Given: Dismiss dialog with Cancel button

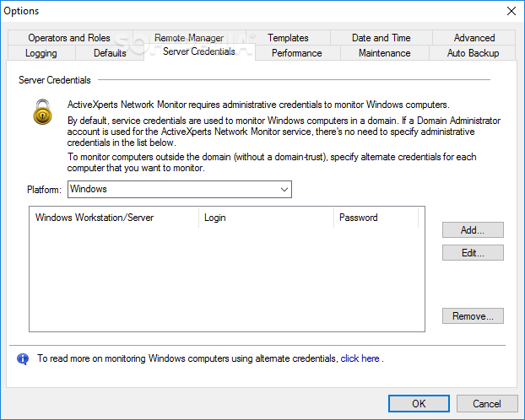Looking at the screenshot, I should coord(487,404).
